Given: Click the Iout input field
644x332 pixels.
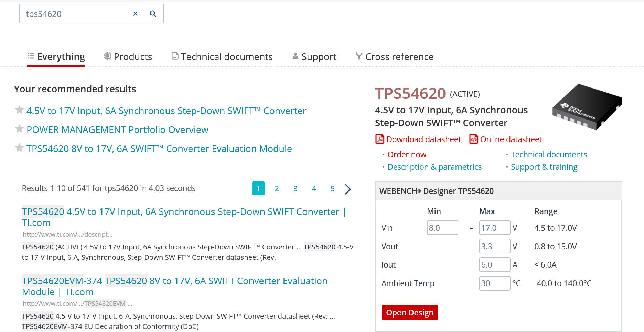Looking at the screenshot, I should coord(495,264).
